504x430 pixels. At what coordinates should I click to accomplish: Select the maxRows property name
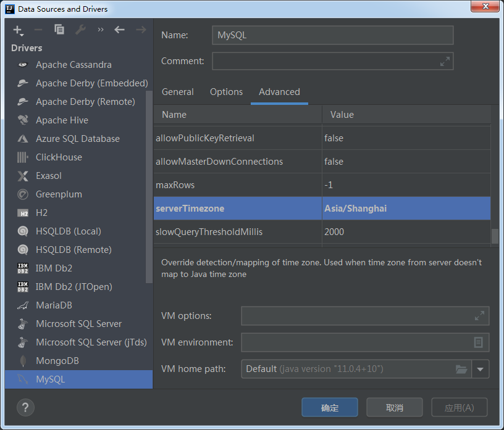[x=175, y=185]
